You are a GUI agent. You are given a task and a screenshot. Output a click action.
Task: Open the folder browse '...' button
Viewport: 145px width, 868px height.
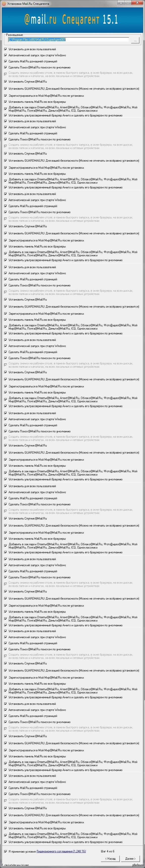click(135, 40)
